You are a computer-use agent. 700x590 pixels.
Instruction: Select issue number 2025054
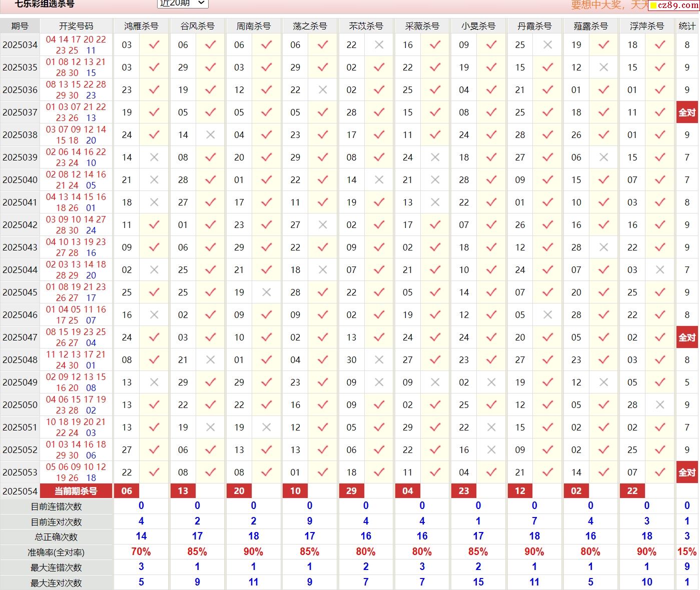coord(20,491)
